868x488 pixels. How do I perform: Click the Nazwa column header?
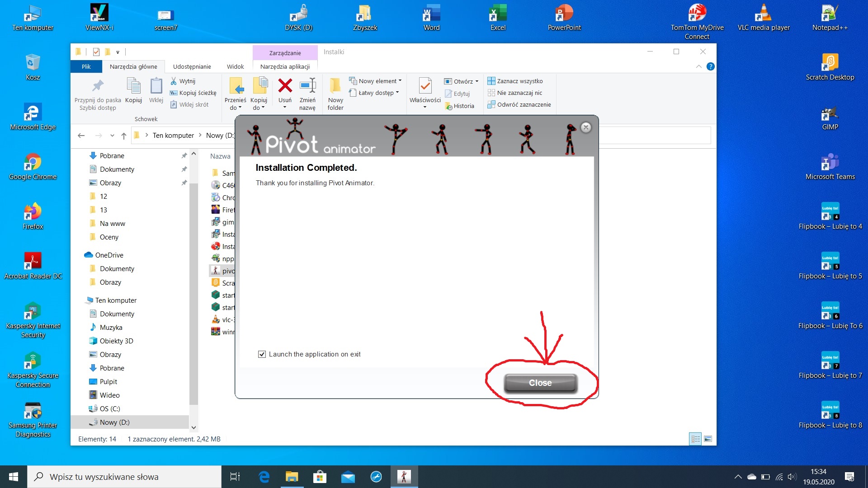tap(220, 156)
